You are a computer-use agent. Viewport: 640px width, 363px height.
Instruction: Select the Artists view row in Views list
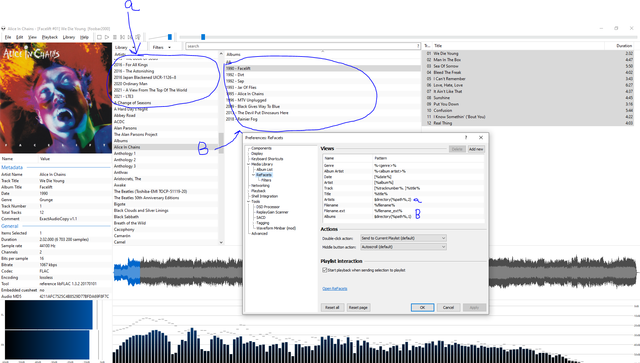tap(403, 200)
